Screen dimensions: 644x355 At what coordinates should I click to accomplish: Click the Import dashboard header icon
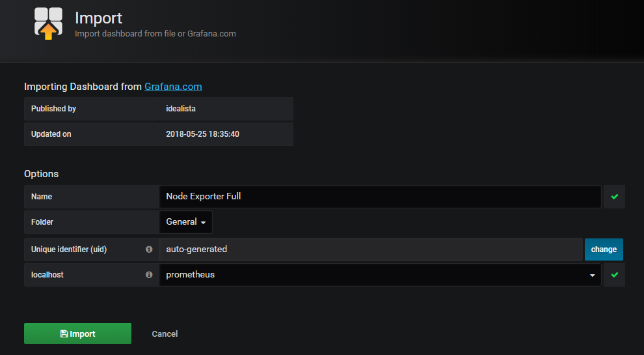[49, 23]
